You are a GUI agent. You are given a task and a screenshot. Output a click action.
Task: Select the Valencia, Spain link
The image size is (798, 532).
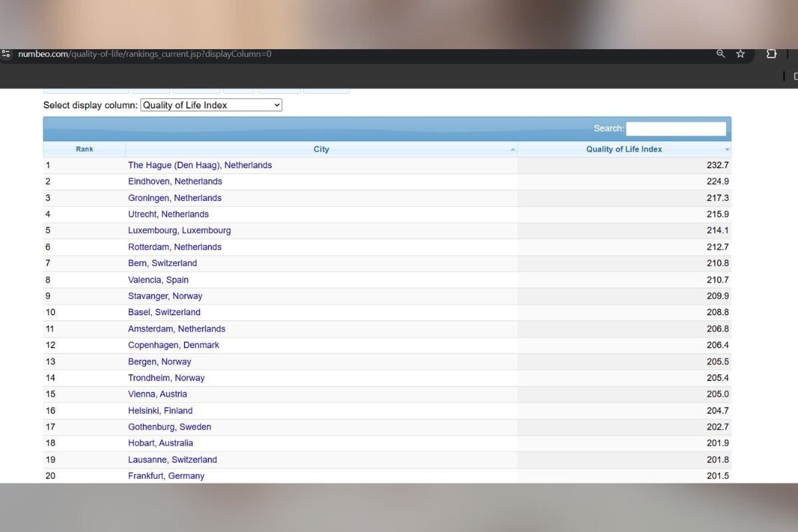[x=158, y=280]
